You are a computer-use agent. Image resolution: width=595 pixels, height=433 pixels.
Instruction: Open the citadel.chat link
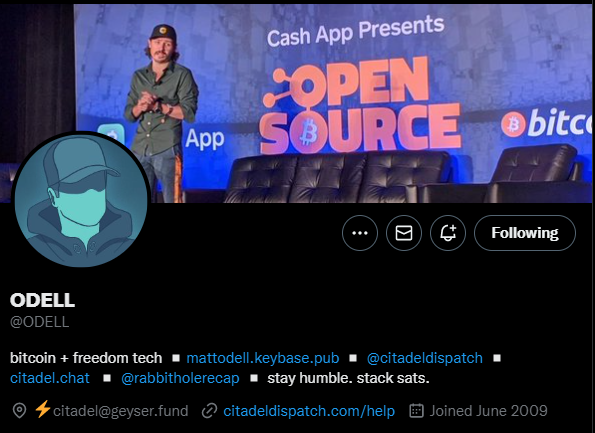pos(50,378)
